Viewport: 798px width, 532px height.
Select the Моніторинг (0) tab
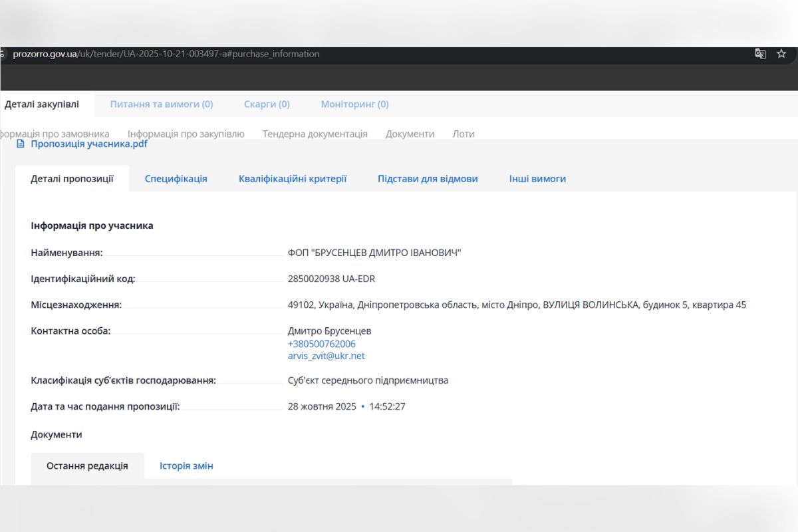(x=354, y=104)
